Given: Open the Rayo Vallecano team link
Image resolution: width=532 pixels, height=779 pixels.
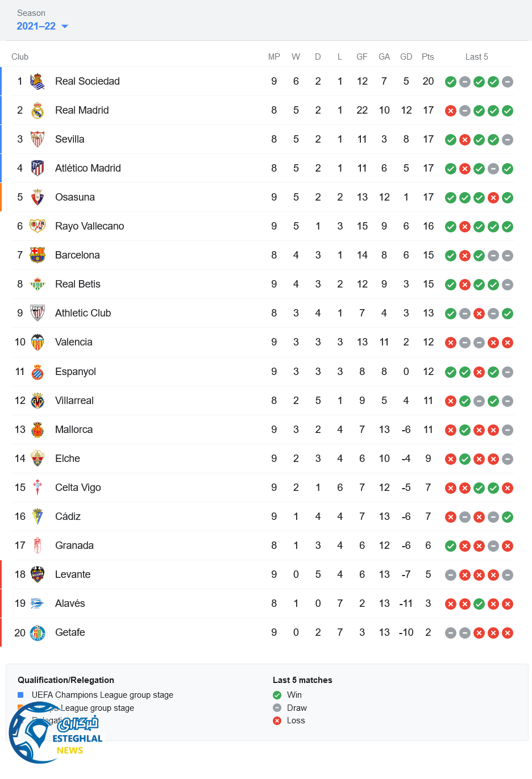Looking at the screenshot, I should (89, 226).
